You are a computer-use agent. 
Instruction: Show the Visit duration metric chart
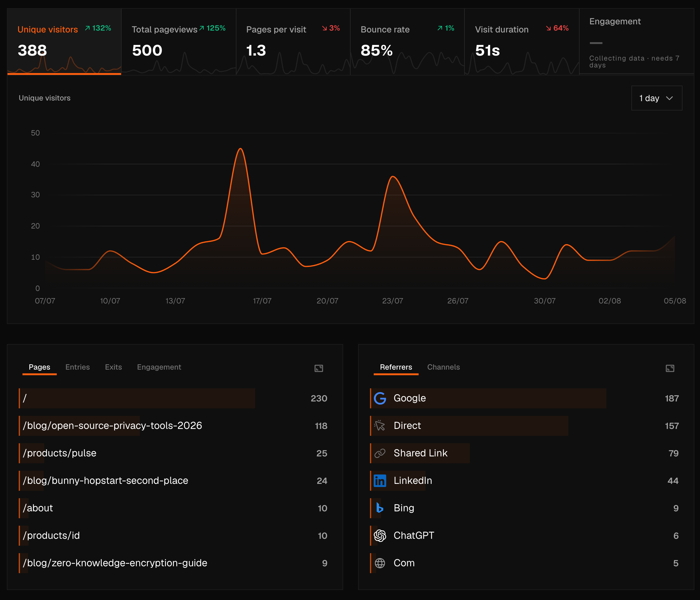pyautogui.click(x=522, y=42)
